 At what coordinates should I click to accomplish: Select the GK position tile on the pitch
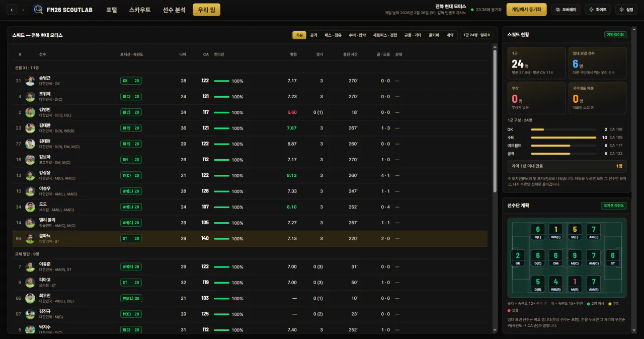click(518, 257)
